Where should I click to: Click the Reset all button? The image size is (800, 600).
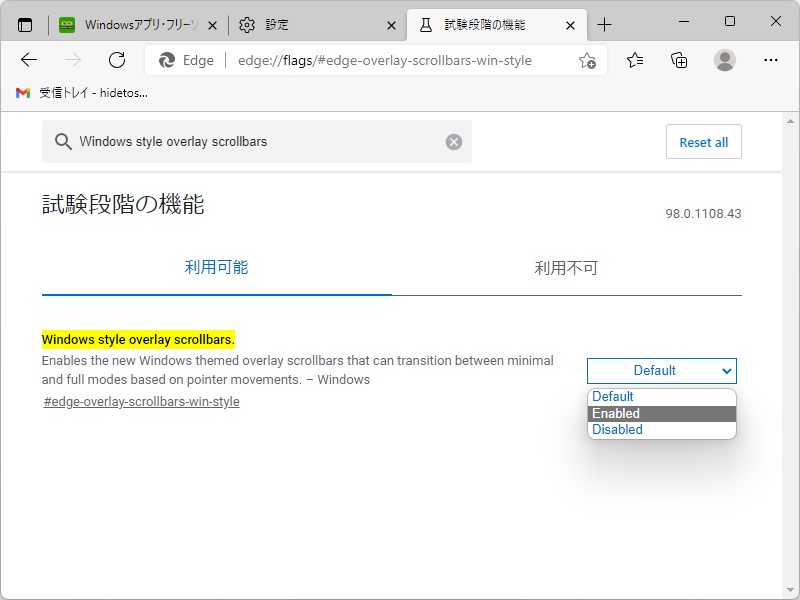click(x=703, y=141)
